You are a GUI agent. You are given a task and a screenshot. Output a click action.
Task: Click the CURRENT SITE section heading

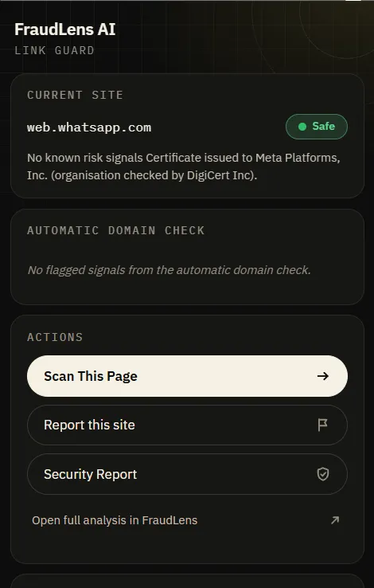pos(75,95)
